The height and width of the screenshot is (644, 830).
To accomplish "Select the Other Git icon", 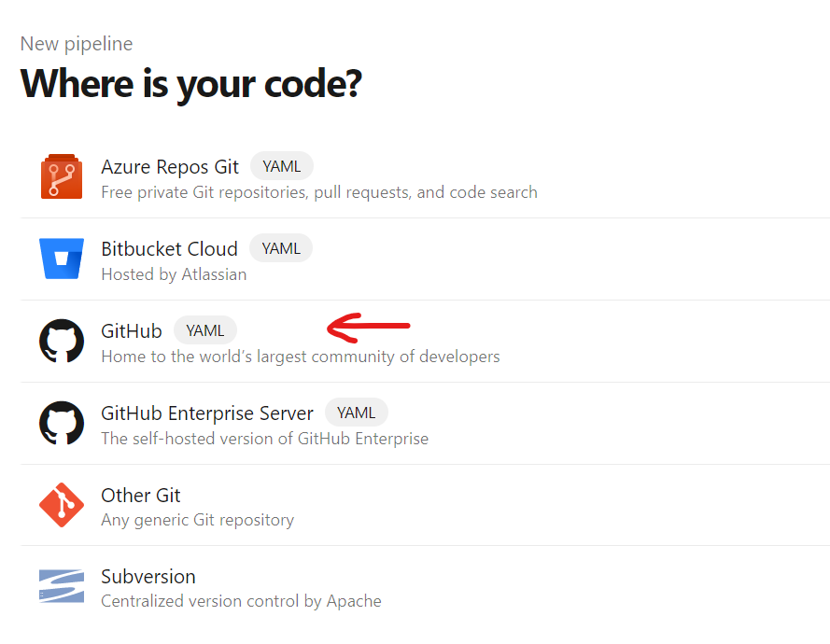I will (x=61, y=506).
